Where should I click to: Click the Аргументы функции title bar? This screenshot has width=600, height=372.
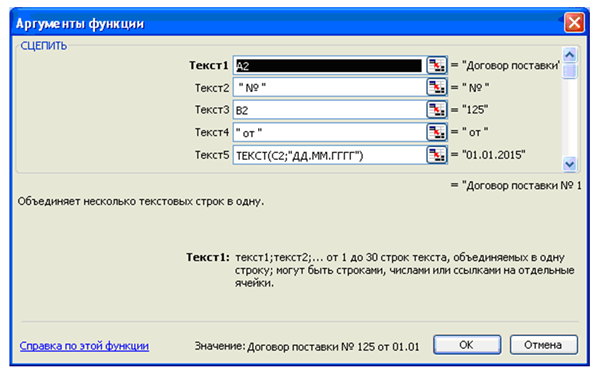(287, 23)
